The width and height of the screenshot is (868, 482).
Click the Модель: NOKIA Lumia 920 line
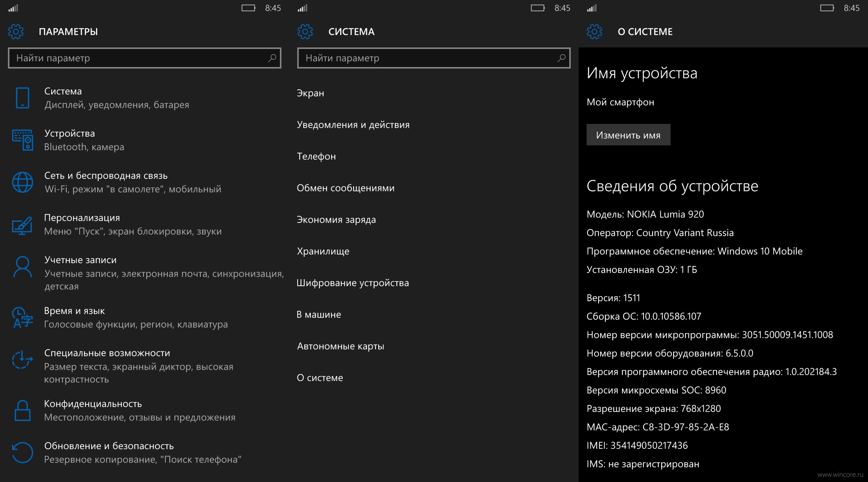click(x=645, y=214)
